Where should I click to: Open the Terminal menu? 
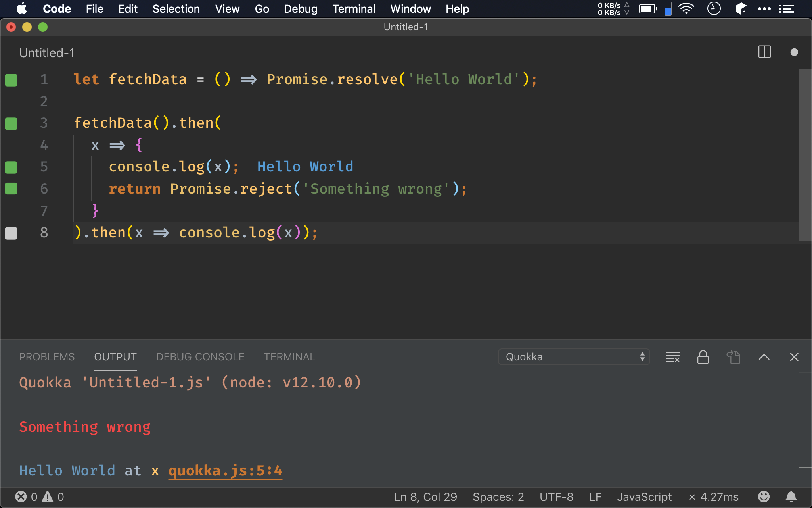point(354,9)
